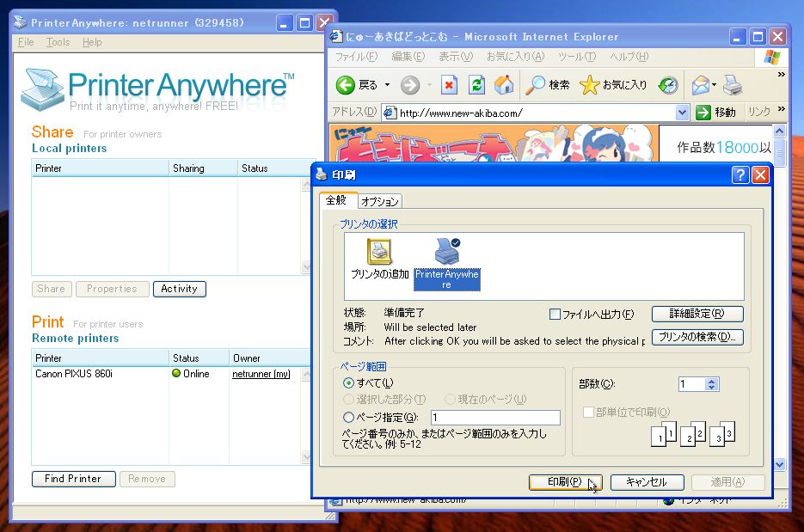The width and height of the screenshot is (804, 532).
Task: Click the green Online status indicator
Action: [x=176, y=373]
